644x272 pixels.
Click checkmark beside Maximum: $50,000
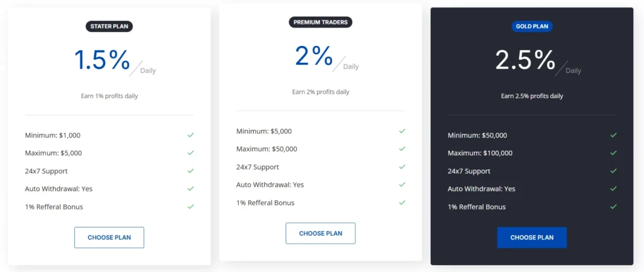click(402, 149)
